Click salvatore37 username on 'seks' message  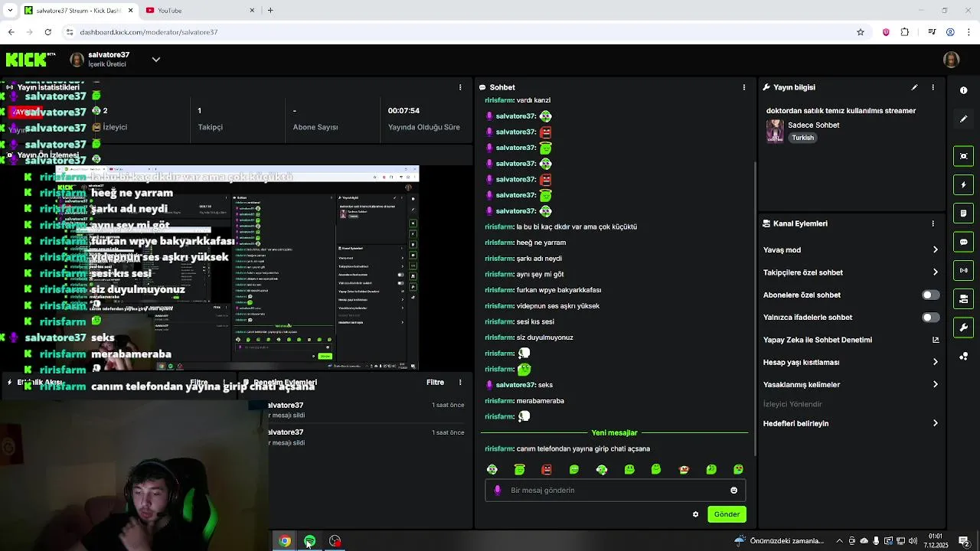tap(515, 385)
